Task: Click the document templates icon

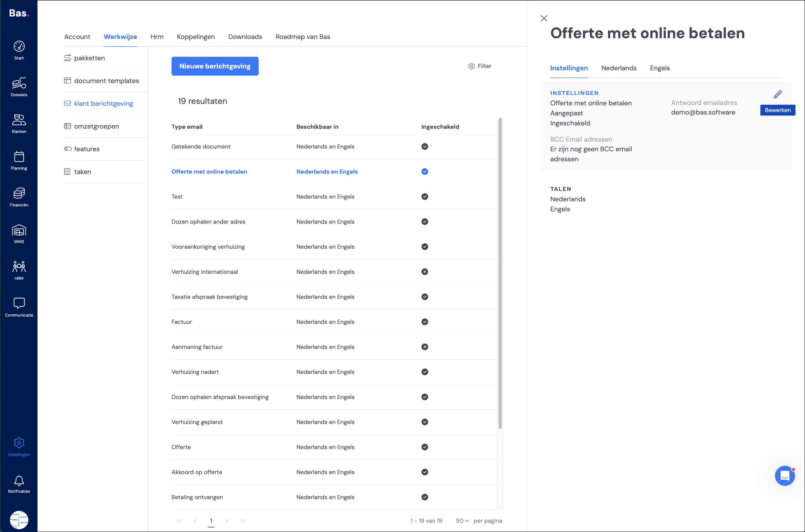Action: pyautogui.click(x=67, y=81)
